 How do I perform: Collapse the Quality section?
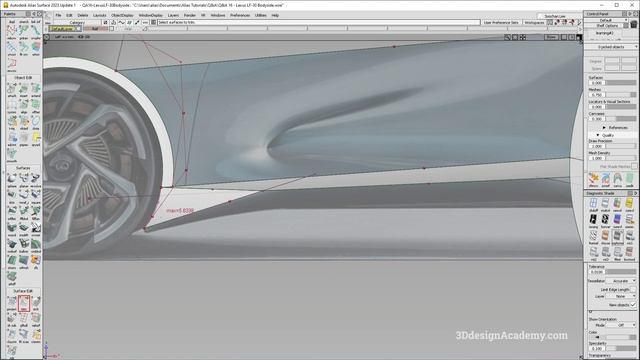pos(598,135)
